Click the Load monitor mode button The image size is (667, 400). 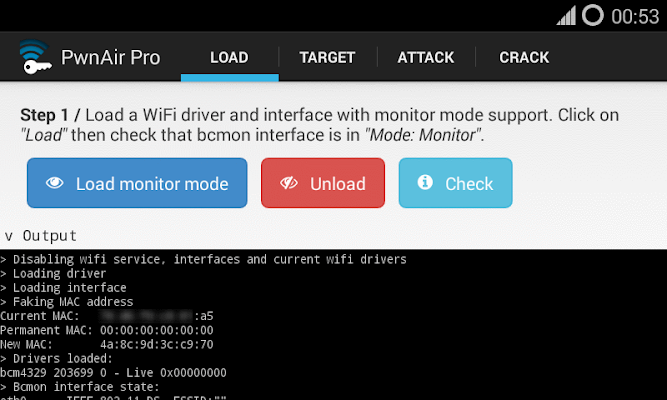tap(137, 183)
